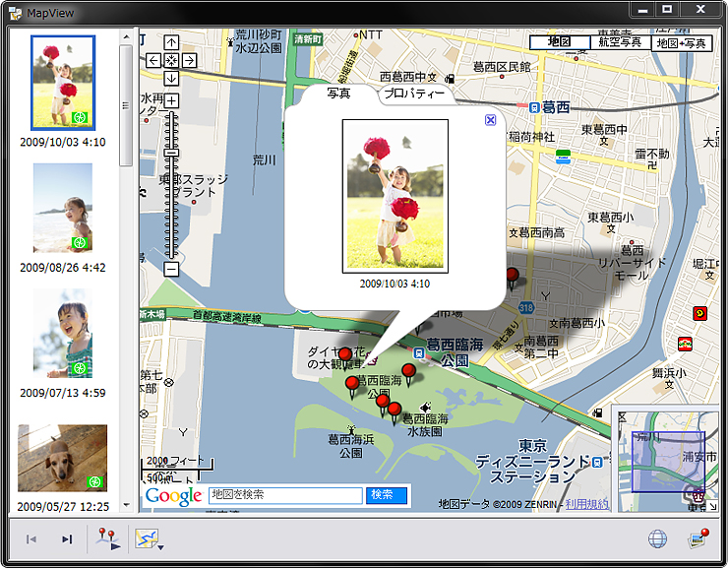Click the zoom out minus button
Image resolution: width=728 pixels, height=569 pixels.
point(171,268)
